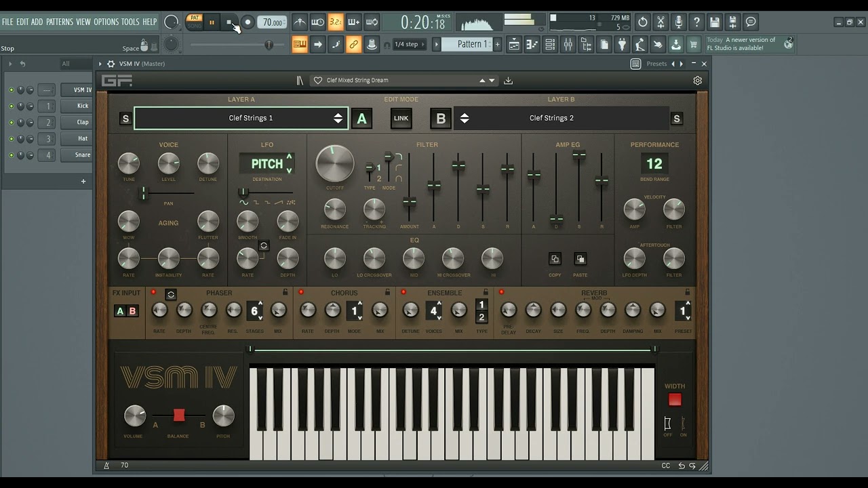Open the Layer A Clef Strings 1 selector
Viewport: 868px width, 488px height.
point(241,118)
